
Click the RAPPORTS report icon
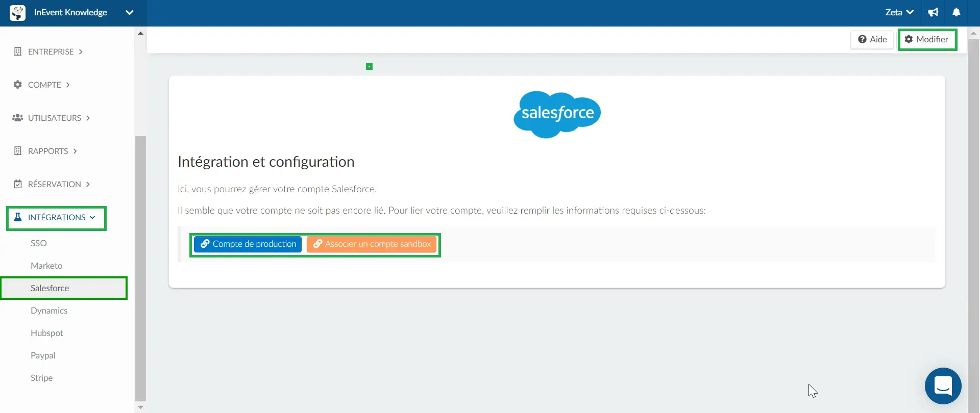[x=18, y=151]
